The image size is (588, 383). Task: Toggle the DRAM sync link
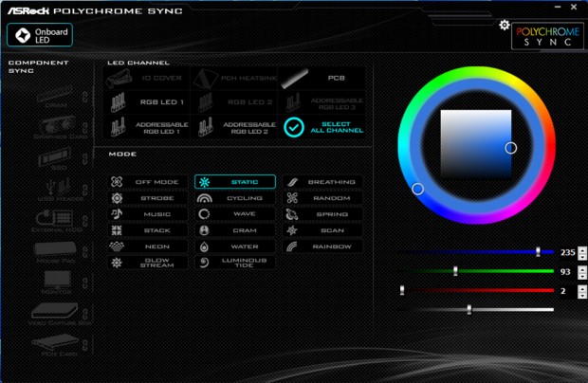85,97
